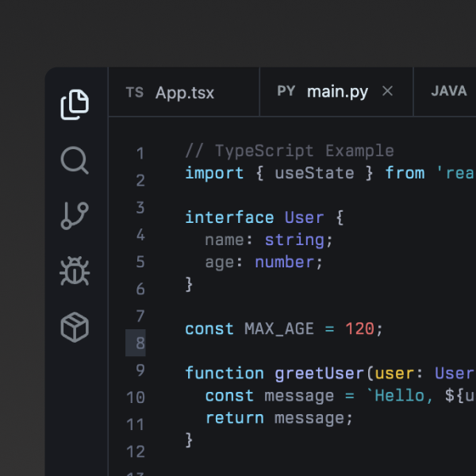The width and height of the screenshot is (476, 476).
Task: Click the red 120 number value
Action: [359, 328]
